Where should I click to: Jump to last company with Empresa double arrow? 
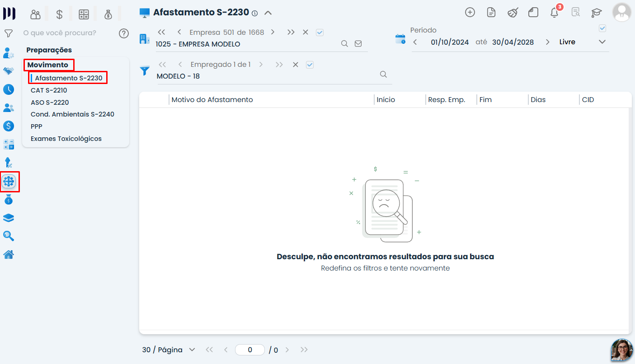291,32
